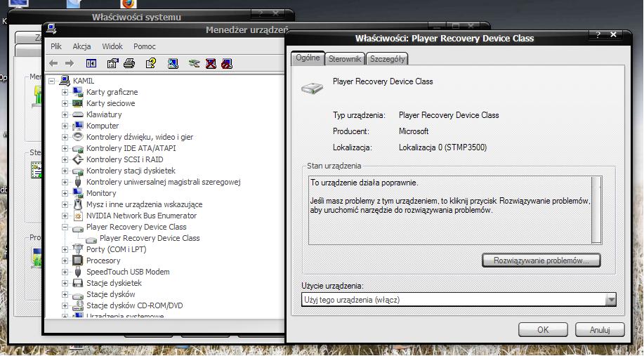Image resolution: width=644 pixels, height=356 pixels.
Task: Click the Back arrow in Device Manager toolbar
Action: 53,63
